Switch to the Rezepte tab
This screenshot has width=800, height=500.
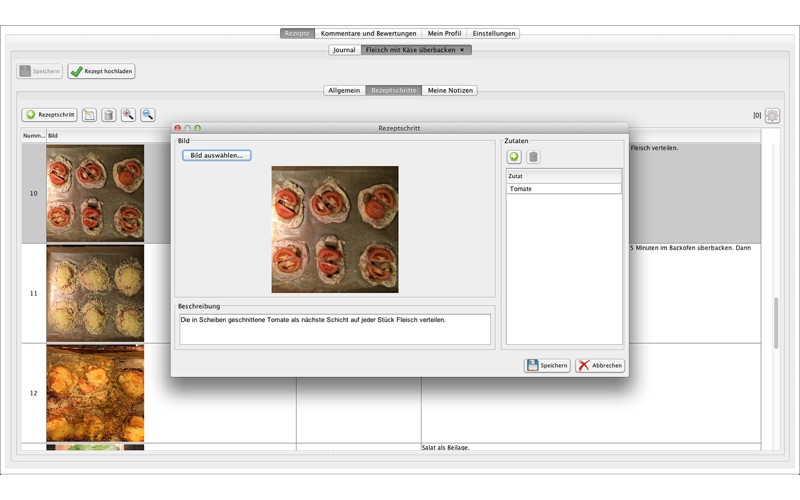(x=297, y=33)
